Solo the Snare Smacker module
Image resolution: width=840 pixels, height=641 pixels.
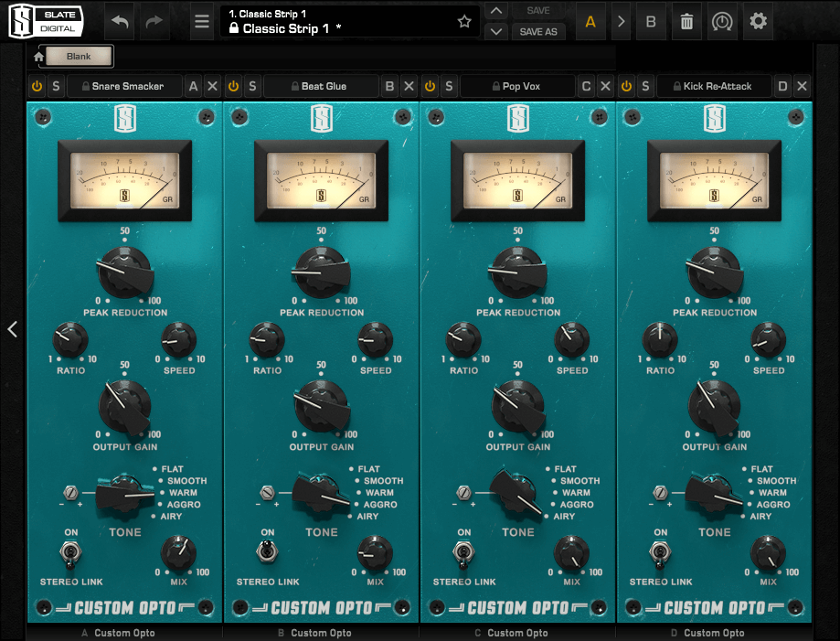[x=56, y=86]
